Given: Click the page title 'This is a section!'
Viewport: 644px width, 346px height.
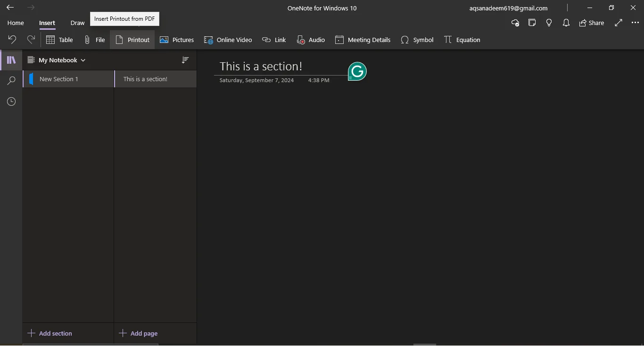Looking at the screenshot, I should tap(261, 66).
